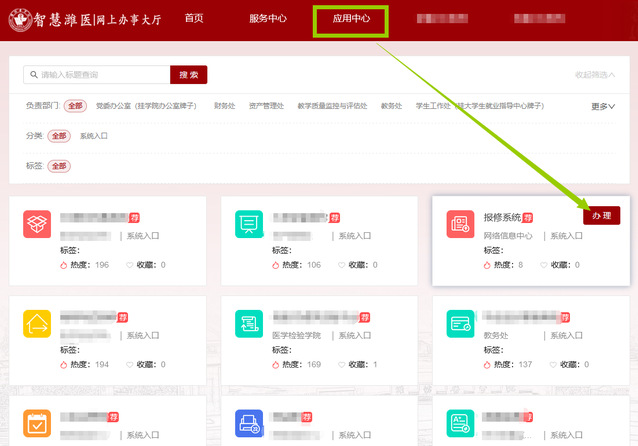Screen dimensions: 638x446
Task: Collapse filters with 收起筛选
Action: (x=594, y=75)
